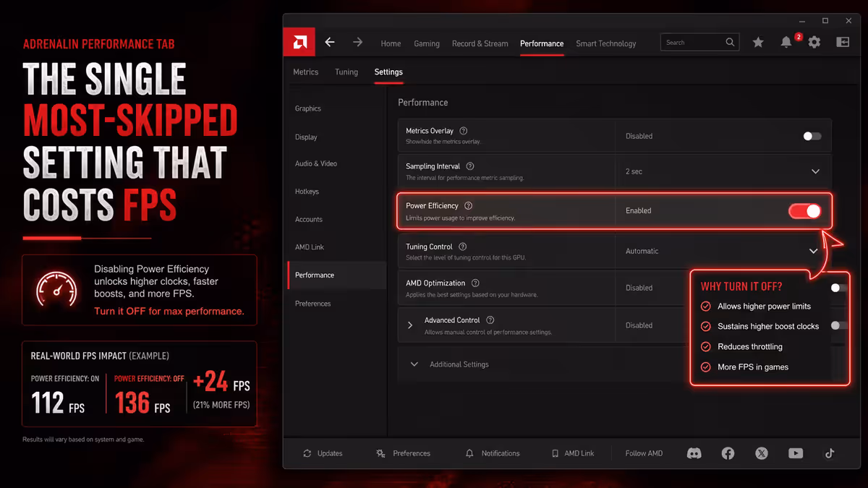
Task: Switch to the Tuning sub-tab
Action: point(346,72)
